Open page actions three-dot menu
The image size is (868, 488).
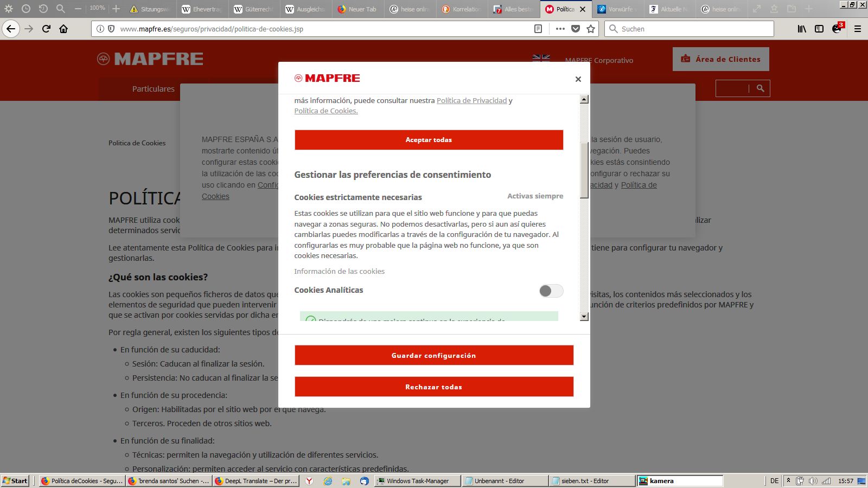click(x=560, y=29)
